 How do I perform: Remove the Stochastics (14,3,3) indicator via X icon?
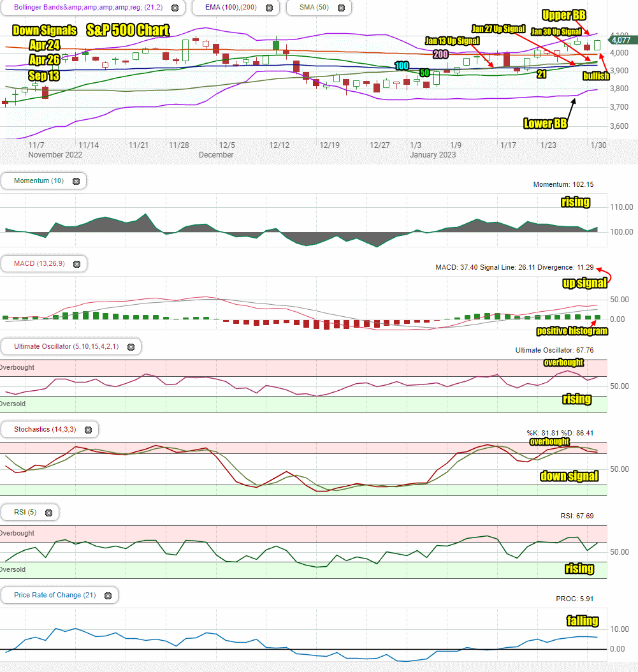coord(88,430)
